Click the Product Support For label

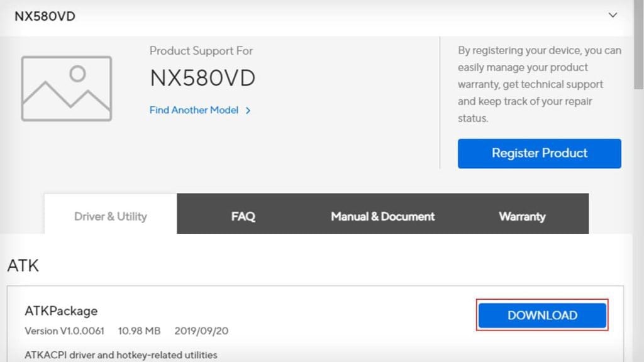(201, 51)
